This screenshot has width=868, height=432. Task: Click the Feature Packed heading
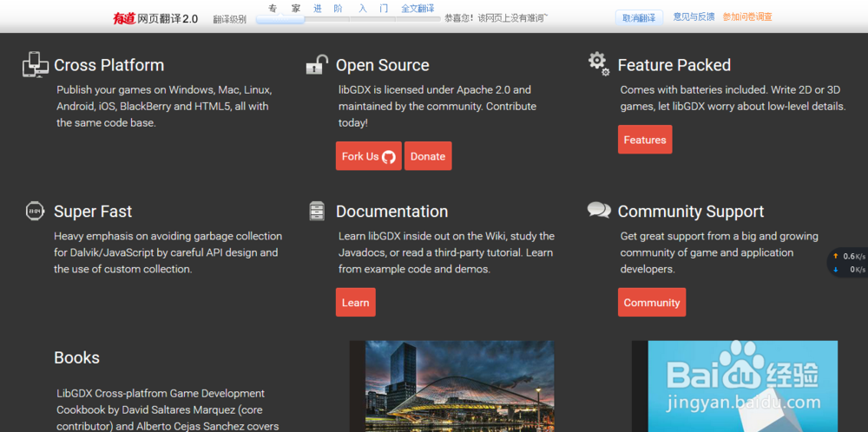pyautogui.click(x=674, y=65)
